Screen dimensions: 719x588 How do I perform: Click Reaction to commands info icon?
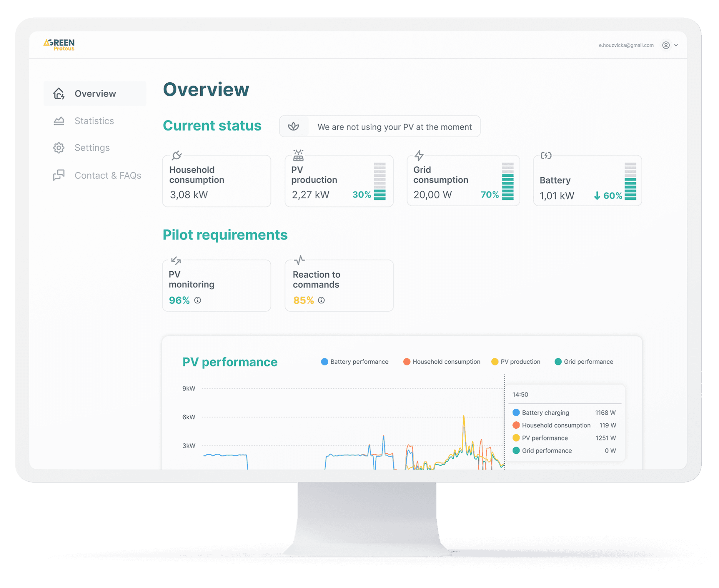tap(321, 300)
